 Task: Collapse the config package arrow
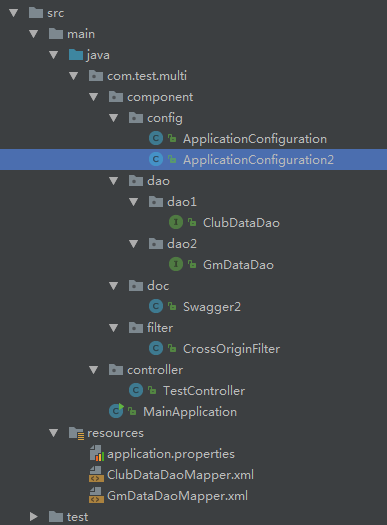pos(114,118)
